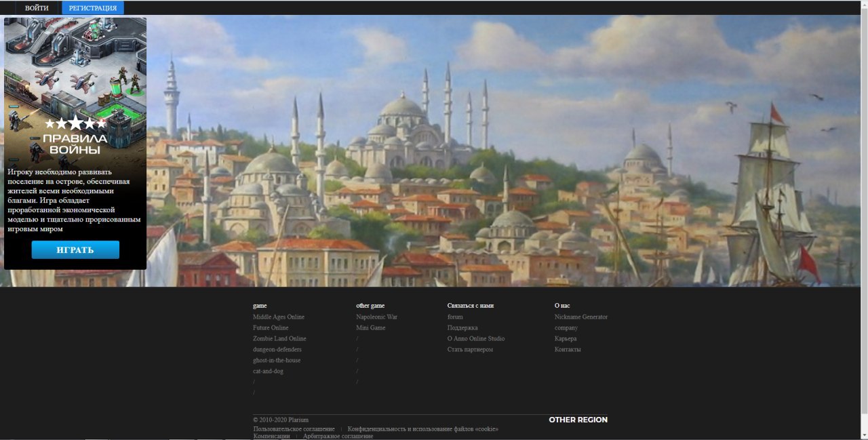Open the ВОЙТИ login tab

pyautogui.click(x=37, y=8)
